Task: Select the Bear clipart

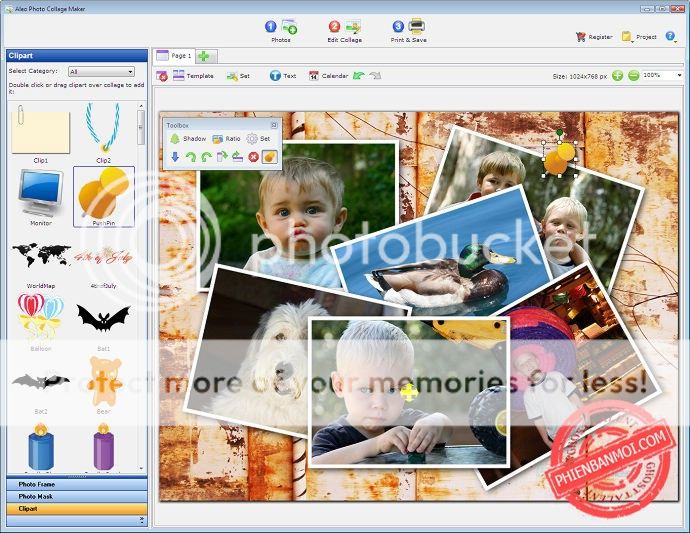Action: click(104, 385)
